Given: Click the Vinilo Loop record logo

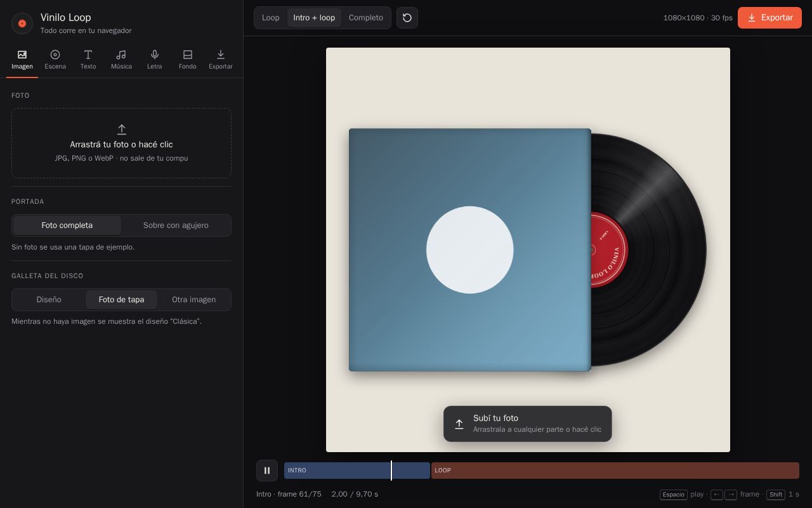Looking at the screenshot, I should (x=22, y=23).
